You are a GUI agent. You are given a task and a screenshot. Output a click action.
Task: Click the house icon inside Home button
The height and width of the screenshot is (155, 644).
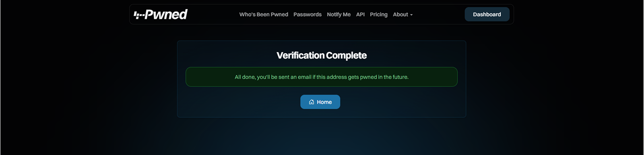312,102
